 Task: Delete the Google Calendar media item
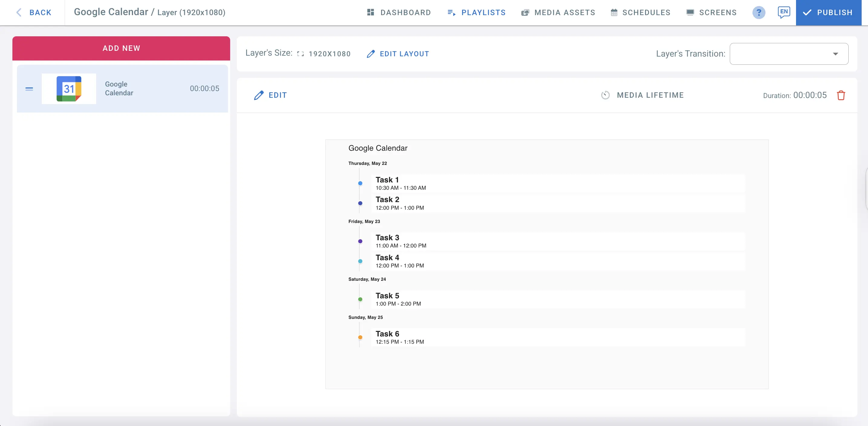coord(841,95)
